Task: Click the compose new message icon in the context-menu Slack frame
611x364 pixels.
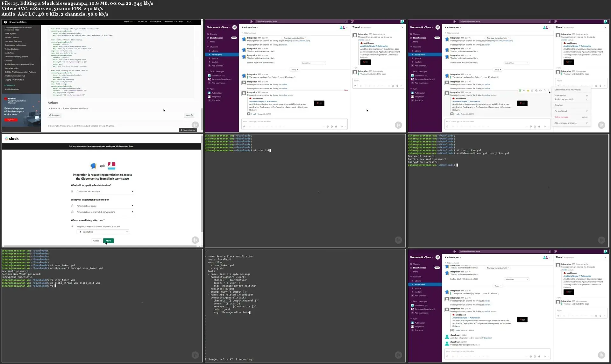Action: click(x=437, y=27)
